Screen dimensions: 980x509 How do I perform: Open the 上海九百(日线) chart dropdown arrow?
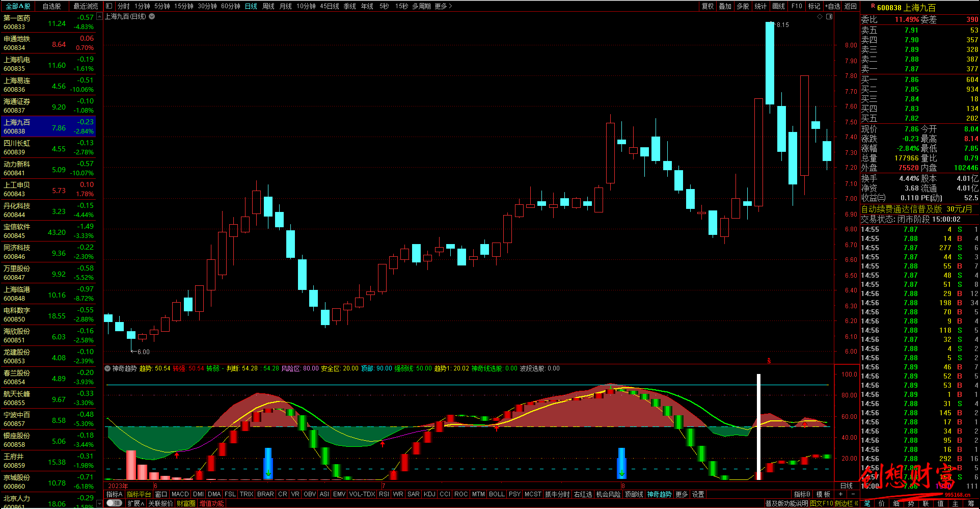click(152, 16)
